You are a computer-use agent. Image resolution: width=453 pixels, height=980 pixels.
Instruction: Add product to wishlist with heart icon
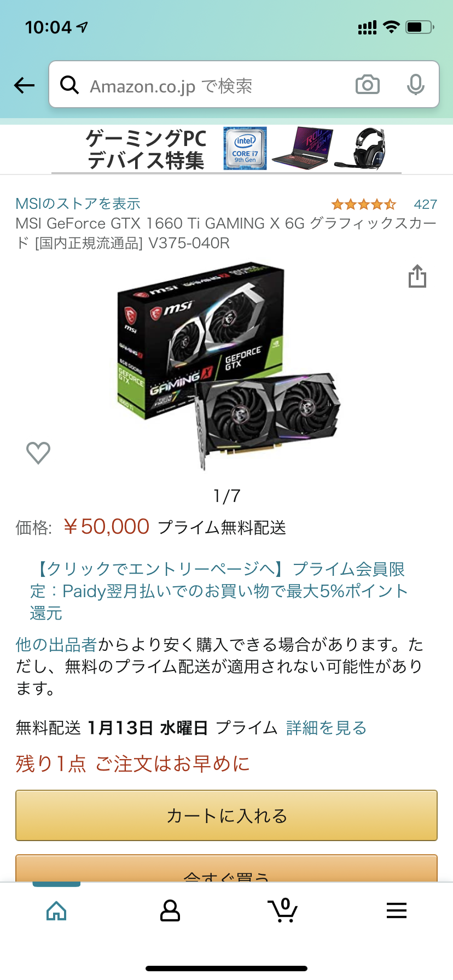38,453
